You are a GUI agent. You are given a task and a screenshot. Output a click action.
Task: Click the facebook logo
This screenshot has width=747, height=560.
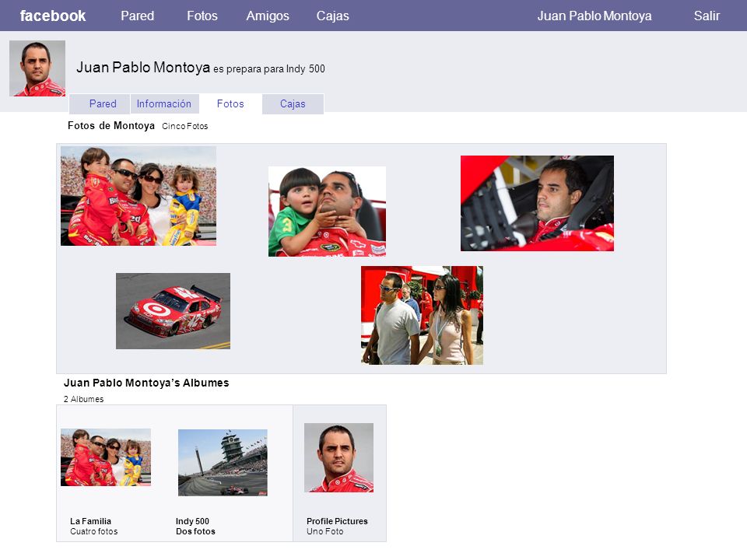pos(53,16)
